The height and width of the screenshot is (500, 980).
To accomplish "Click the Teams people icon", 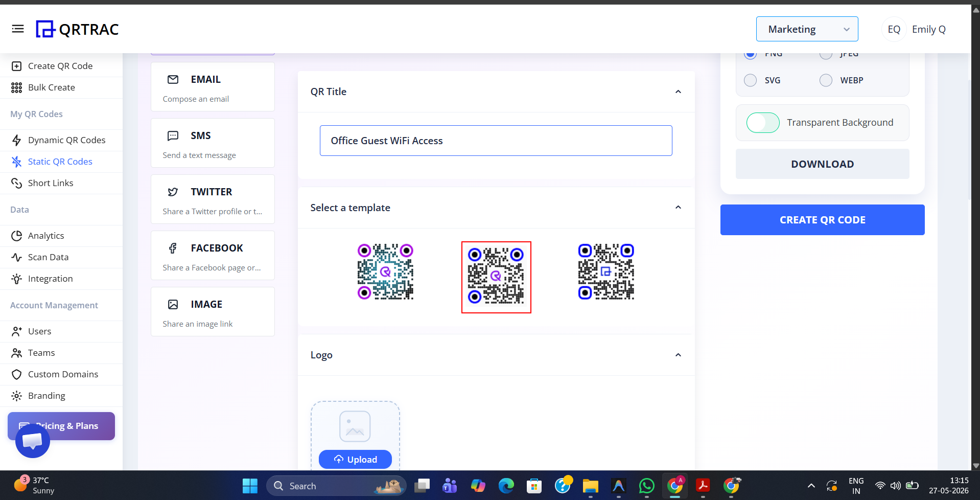I will (x=16, y=353).
